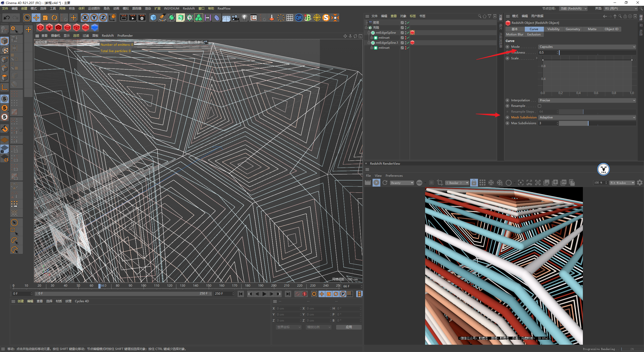Enable the Resample checkbox
Image resolution: width=644 pixels, height=352 pixels.
pyautogui.click(x=539, y=106)
